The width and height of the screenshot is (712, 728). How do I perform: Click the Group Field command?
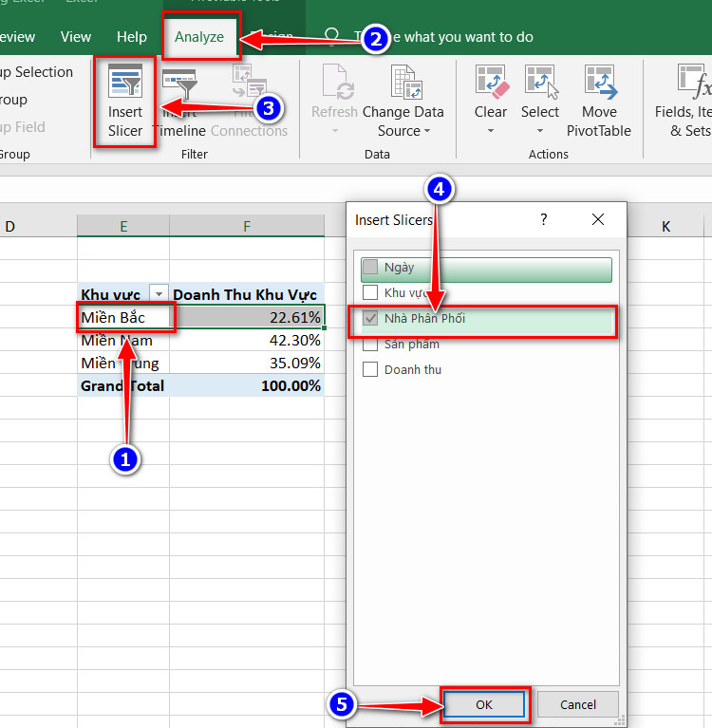tap(23, 127)
